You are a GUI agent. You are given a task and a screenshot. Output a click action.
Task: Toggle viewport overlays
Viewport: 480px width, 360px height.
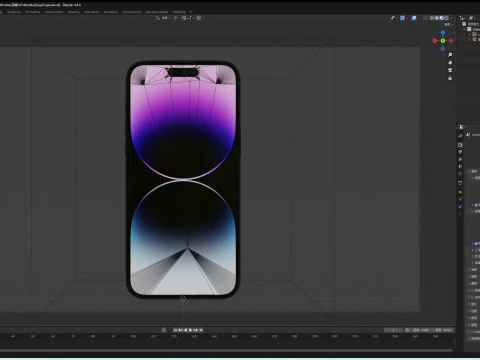pyautogui.click(x=414, y=18)
